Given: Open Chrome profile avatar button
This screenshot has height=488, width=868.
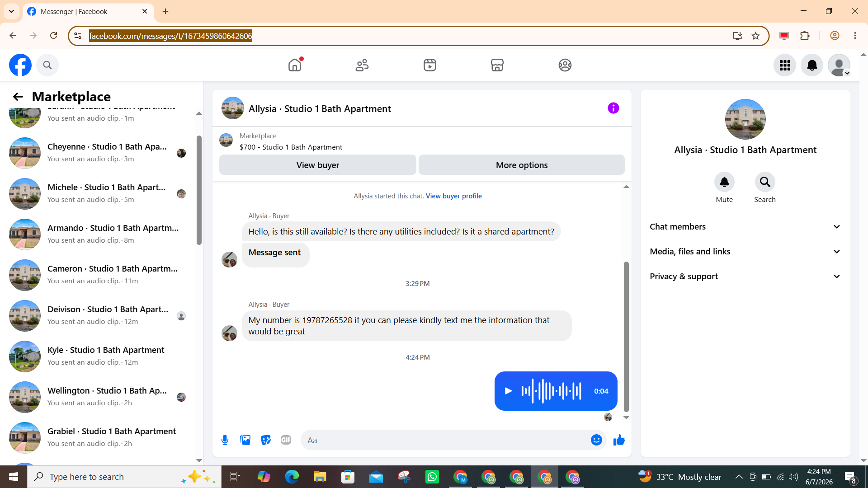Looking at the screenshot, I should click(x=835, y=36).
